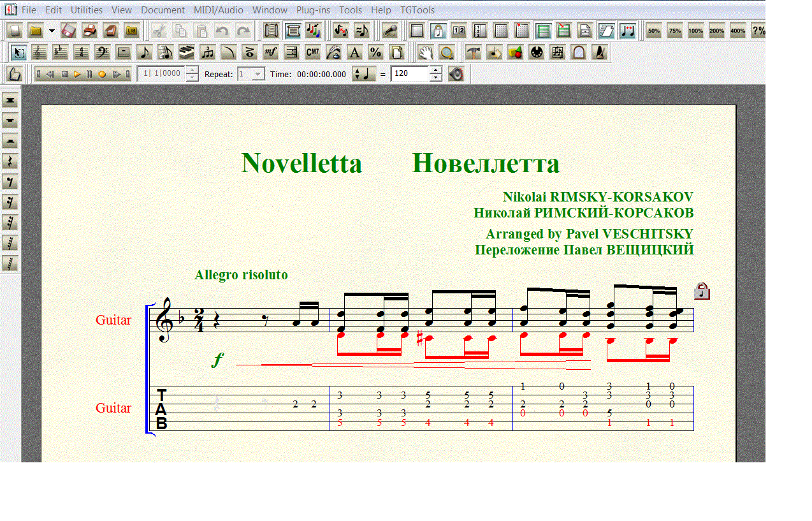
Task: Choose the Expression mf tool
Action: 271,52
